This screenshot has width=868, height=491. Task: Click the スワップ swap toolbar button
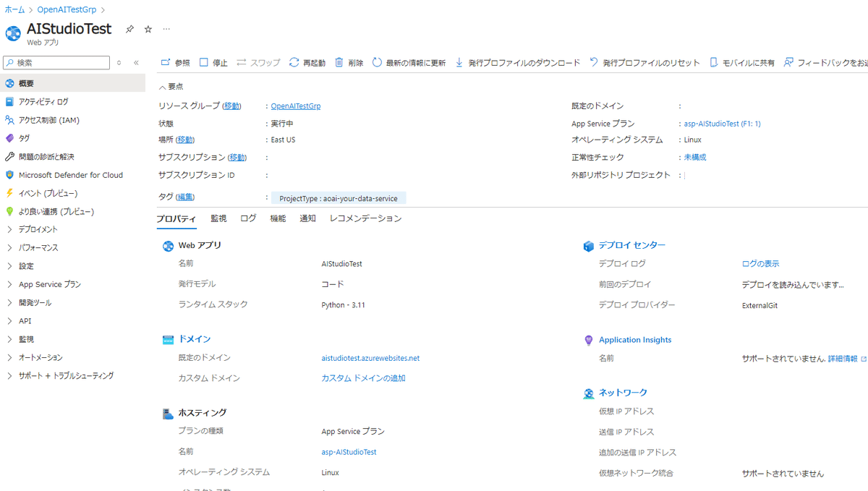coord(258,63)
